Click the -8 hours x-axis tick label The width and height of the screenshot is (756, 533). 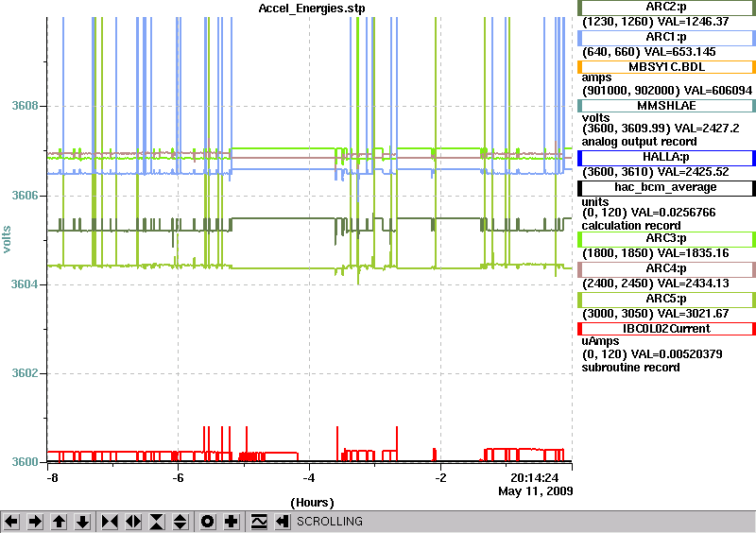pyautogui.click(x=52, y=478)
